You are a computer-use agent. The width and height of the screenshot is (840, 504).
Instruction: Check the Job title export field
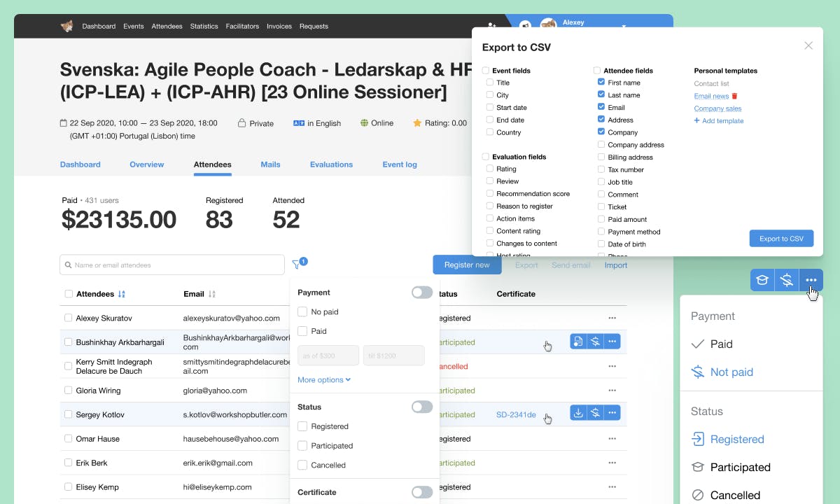pyautogui.click(x=601, y=182)
